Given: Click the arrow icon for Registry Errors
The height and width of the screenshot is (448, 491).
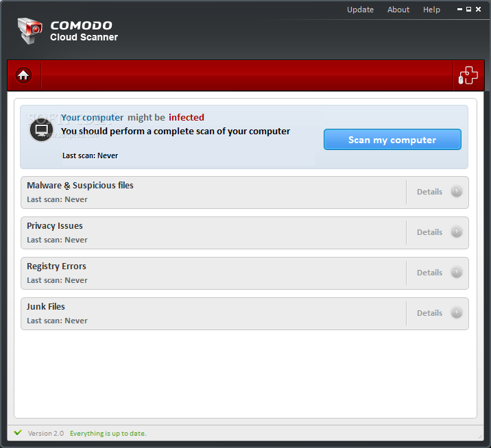Looking at the screenshot, I should 457,272.
